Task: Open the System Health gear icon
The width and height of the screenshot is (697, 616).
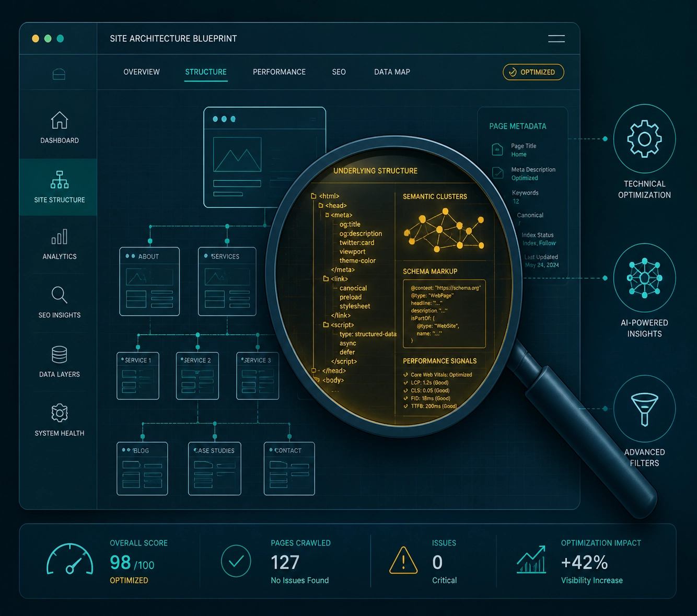Action: (x=60, y=413)
